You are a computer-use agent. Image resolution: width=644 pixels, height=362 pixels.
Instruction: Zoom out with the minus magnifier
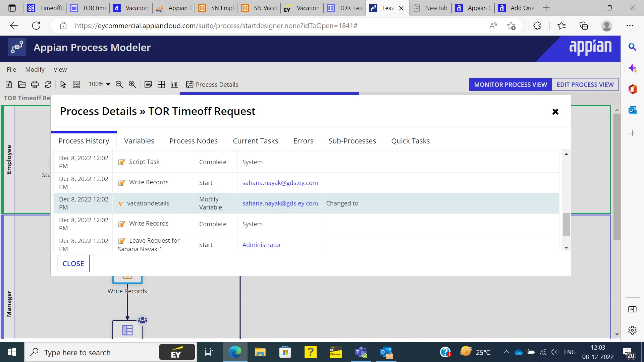[119, 84]
